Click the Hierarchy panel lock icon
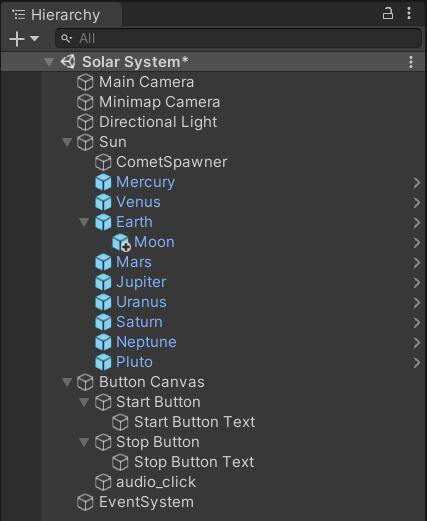The width and height of the screenshot is (427, 521). (x=387, y=14)
